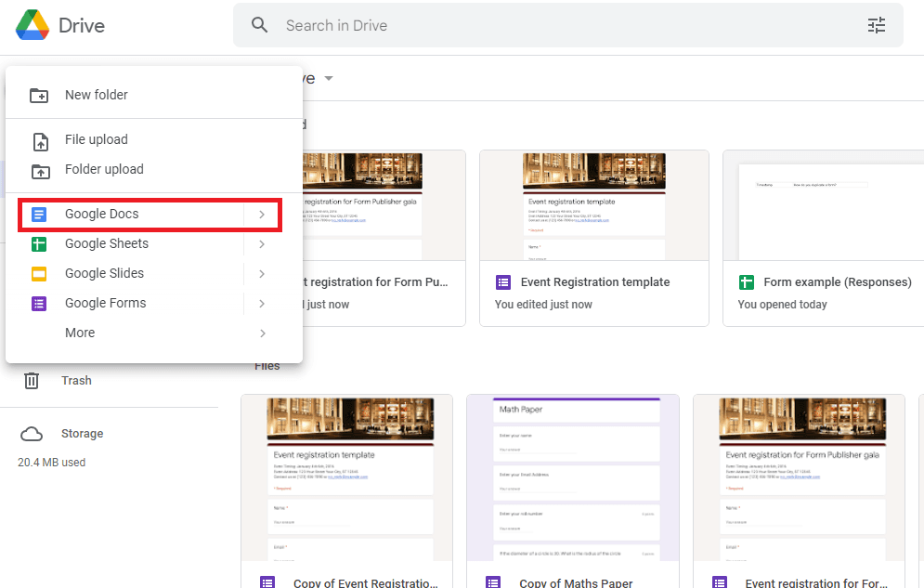The width and height of the screenshot is (924, 588).
Task: Click the Event Registration template title
Action: point(595,282)
